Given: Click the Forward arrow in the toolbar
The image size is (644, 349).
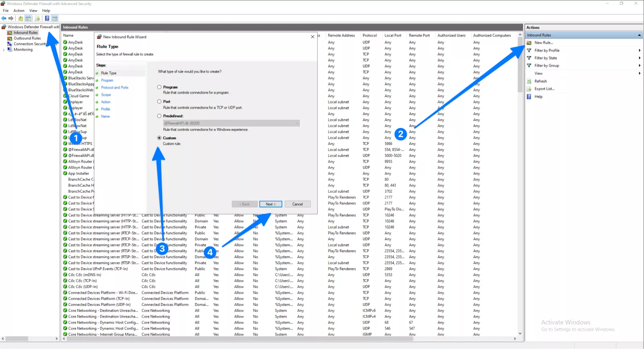Looking at the screenshot, I should [x=11, y=19].
